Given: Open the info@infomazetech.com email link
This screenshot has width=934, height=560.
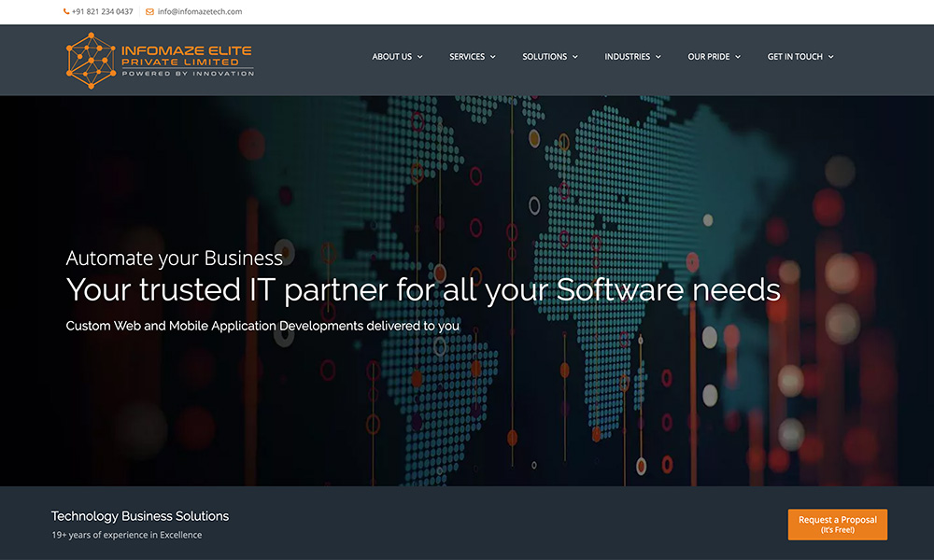Looking at the screenshot, I should pos(200,12).
